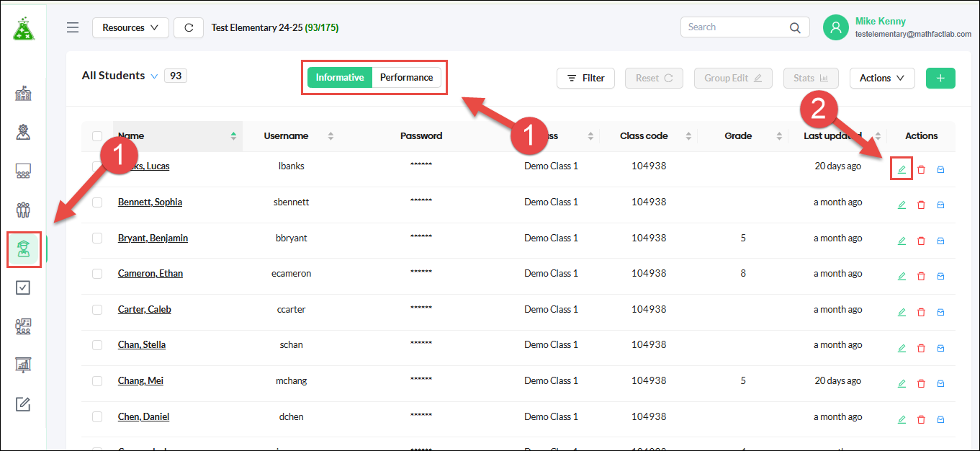Open the hamburger menu in the top bar

[73, 27]
